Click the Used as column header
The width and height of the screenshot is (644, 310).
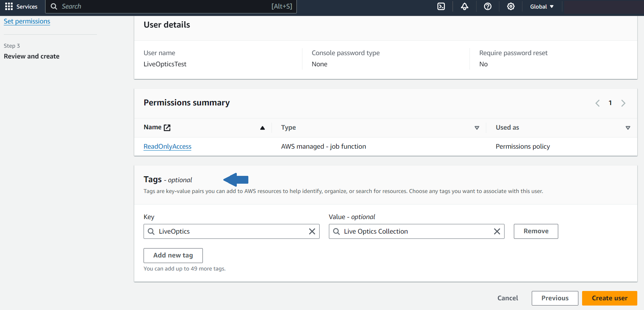tap(507, 127)
